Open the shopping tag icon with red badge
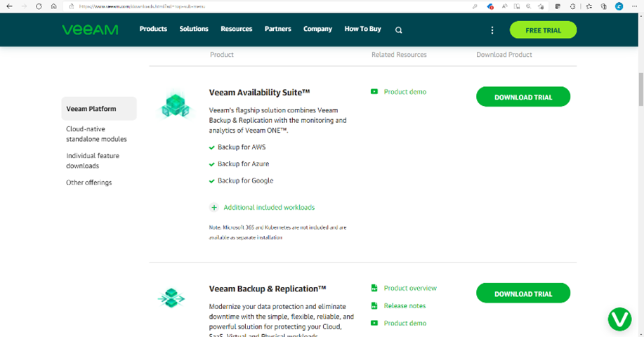Viewport: 644px width, 337px height. [x=490, y=6]
